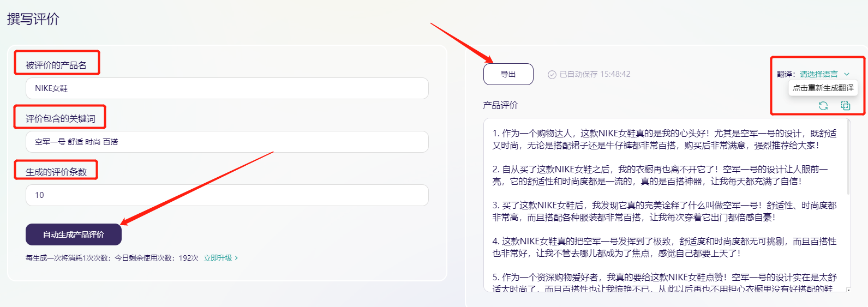The width and height of the screenshot is (868, 307).
Task: Select the review count field showing 10
Action: (x=227, y=195)
